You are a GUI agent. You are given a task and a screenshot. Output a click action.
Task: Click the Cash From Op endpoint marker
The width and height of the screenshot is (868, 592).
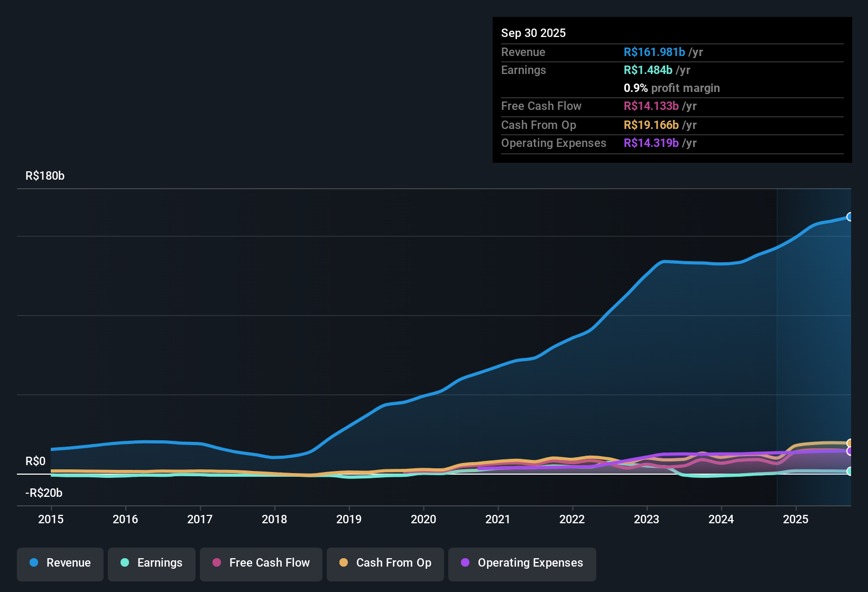pos(851,442)
